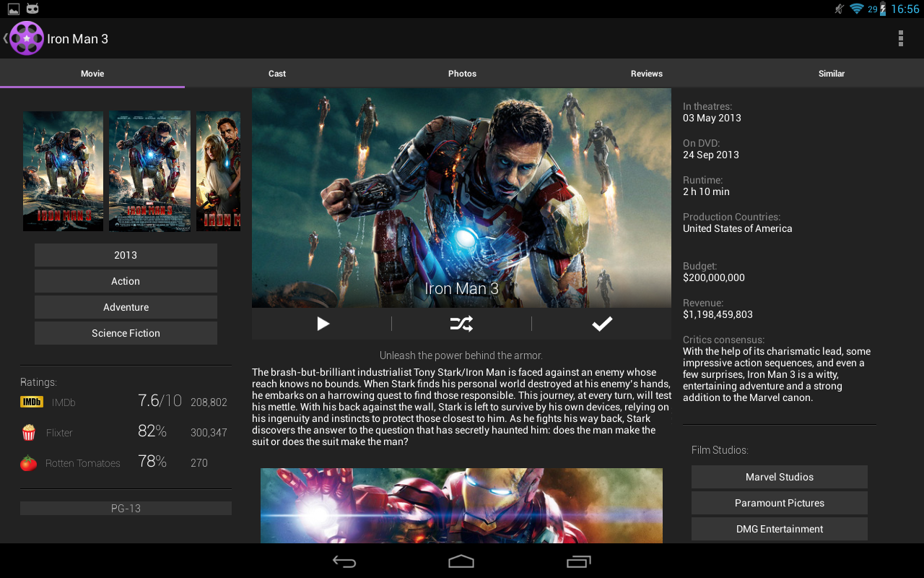The image size is (924, 578).
Task: Tap the purple film reel app icon
Action: [x=27, y=38]
